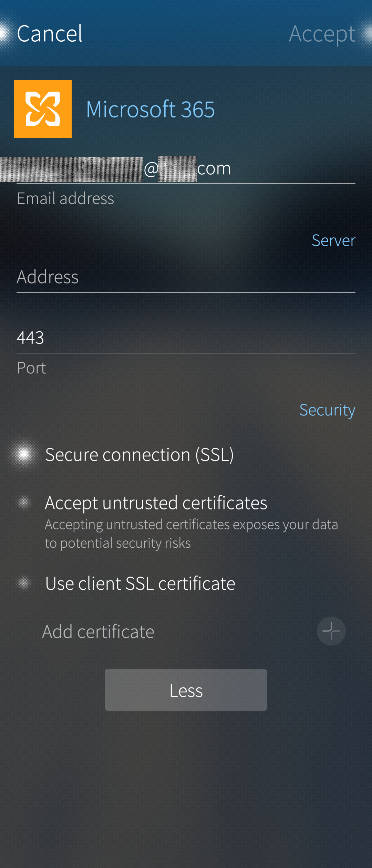372x868 pixels.
Task: Tap the Security section header
Action: [327, 410]
